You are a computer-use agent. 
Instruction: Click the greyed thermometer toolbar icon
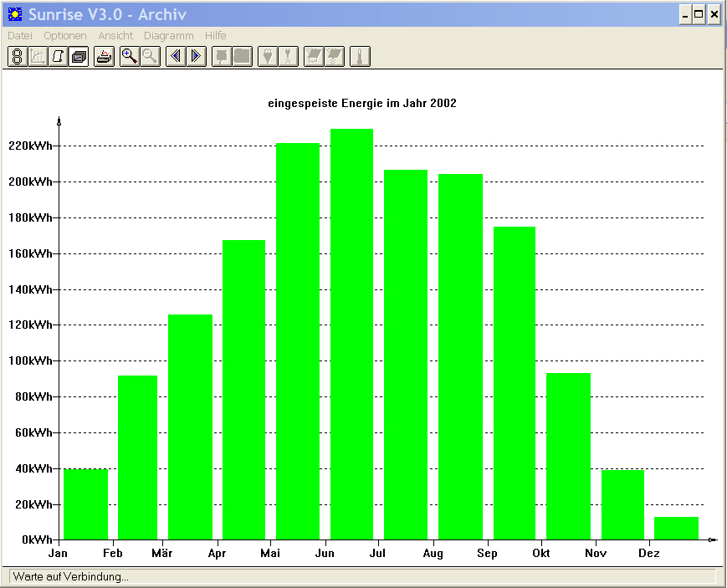point(360,57)
